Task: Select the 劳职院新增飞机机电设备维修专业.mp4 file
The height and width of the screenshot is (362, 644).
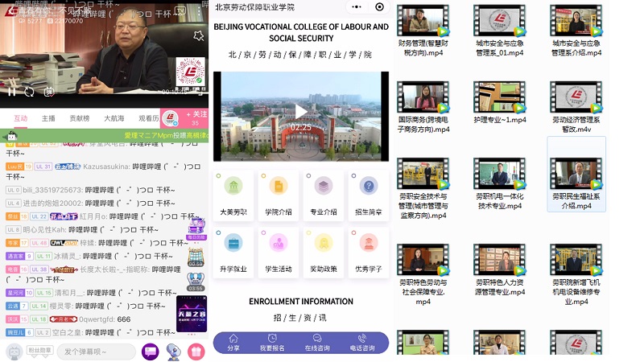Action: tap(576, 275)
